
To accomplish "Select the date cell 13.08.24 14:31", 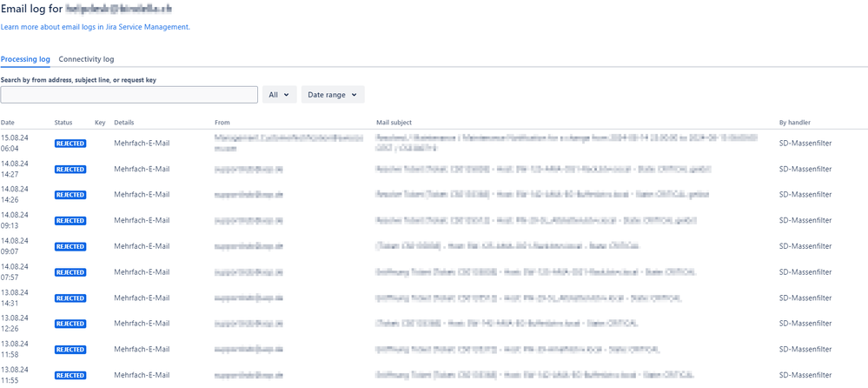I will click(14, 298).
